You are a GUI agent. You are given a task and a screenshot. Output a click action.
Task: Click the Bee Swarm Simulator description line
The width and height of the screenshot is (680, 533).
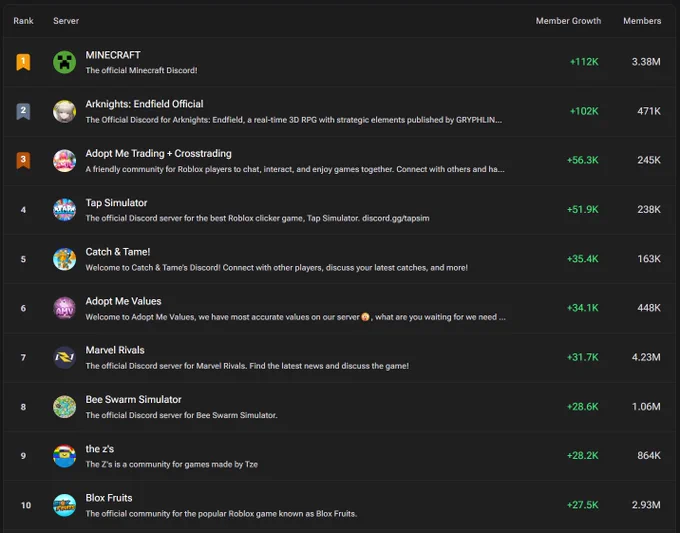point(181,415)
